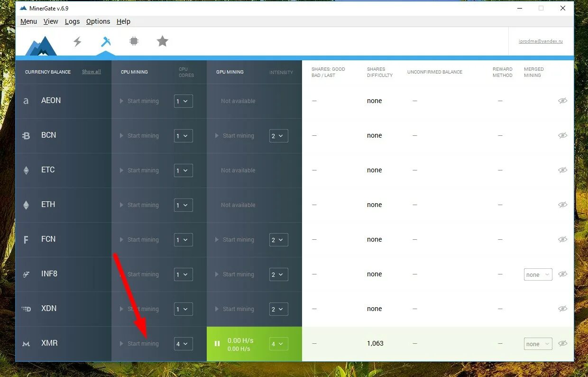Open the Menu menu
This screenshot has width=588, height=377.
click(28, 21)
